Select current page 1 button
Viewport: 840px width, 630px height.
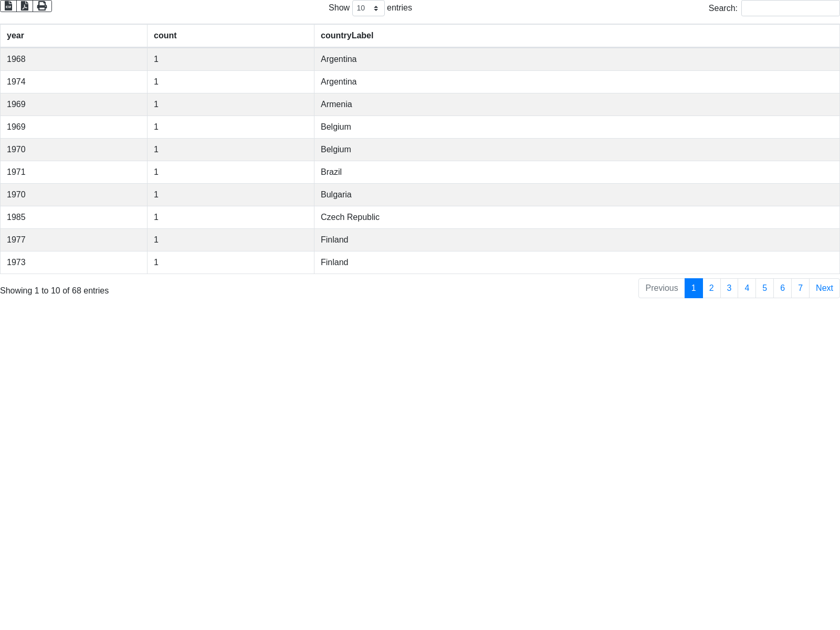click(x=694, y=288)
